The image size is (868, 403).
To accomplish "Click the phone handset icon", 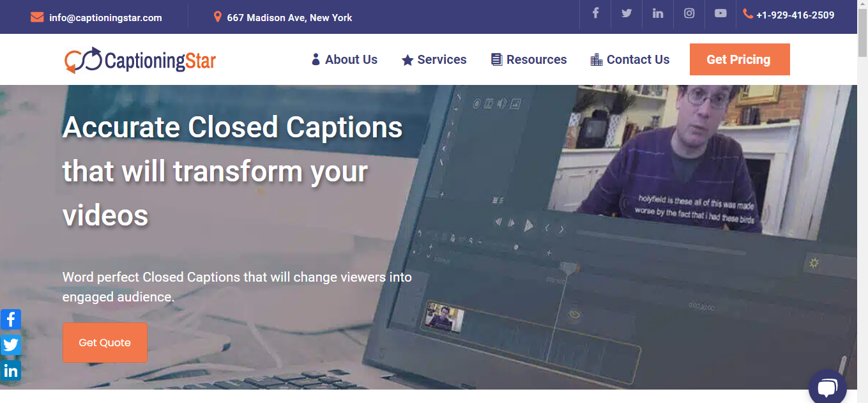I will point(748,13).
